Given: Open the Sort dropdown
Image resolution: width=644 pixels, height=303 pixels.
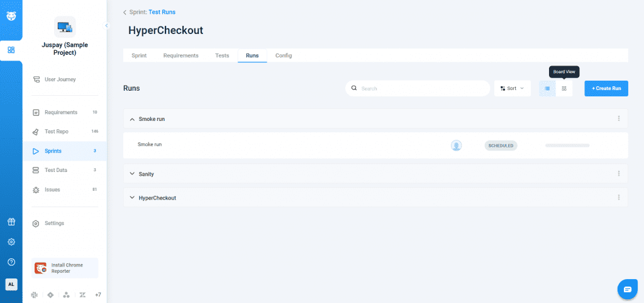Looking at the screenshot, I should 512,89.
